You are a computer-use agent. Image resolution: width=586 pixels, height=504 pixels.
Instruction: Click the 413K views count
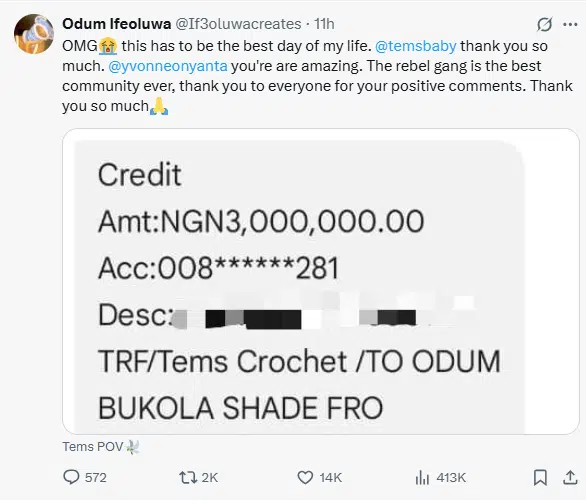click(x=451, y=477)
